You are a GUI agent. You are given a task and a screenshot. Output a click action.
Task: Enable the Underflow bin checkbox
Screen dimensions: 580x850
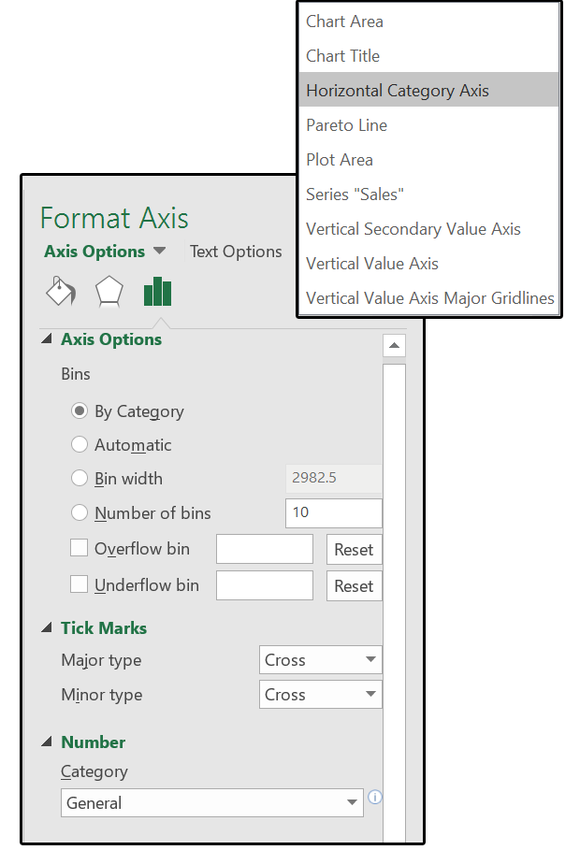click(x=79, y=584)
